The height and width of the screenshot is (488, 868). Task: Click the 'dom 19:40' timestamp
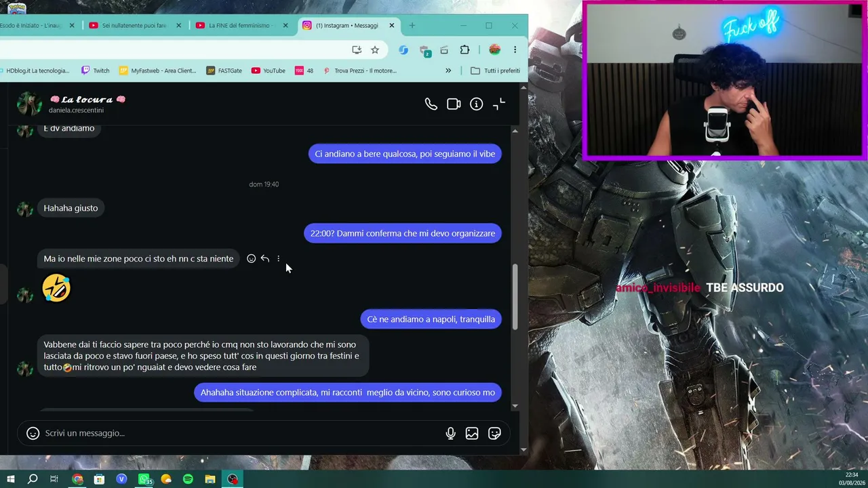point(264,184)
